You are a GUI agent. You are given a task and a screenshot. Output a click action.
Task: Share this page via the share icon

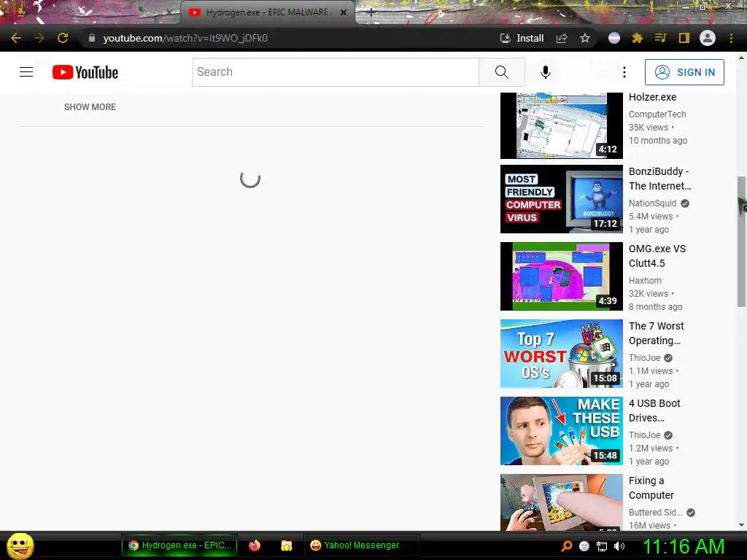click(x=562, y=38)
